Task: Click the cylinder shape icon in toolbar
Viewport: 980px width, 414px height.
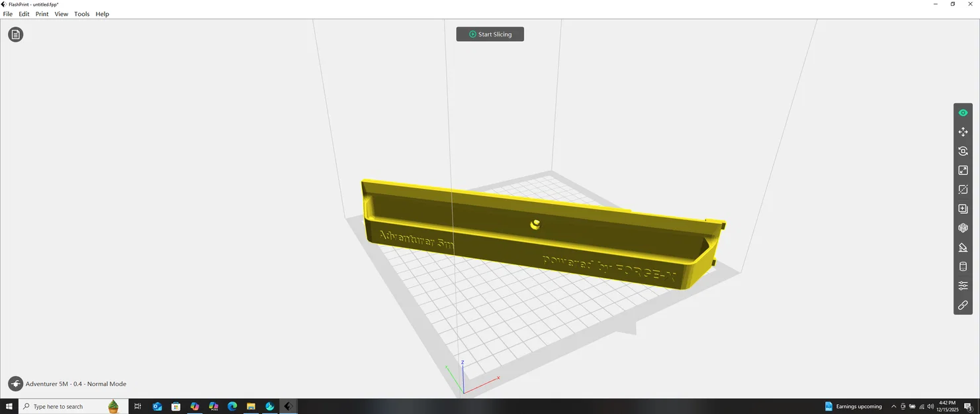Action: 963,266
